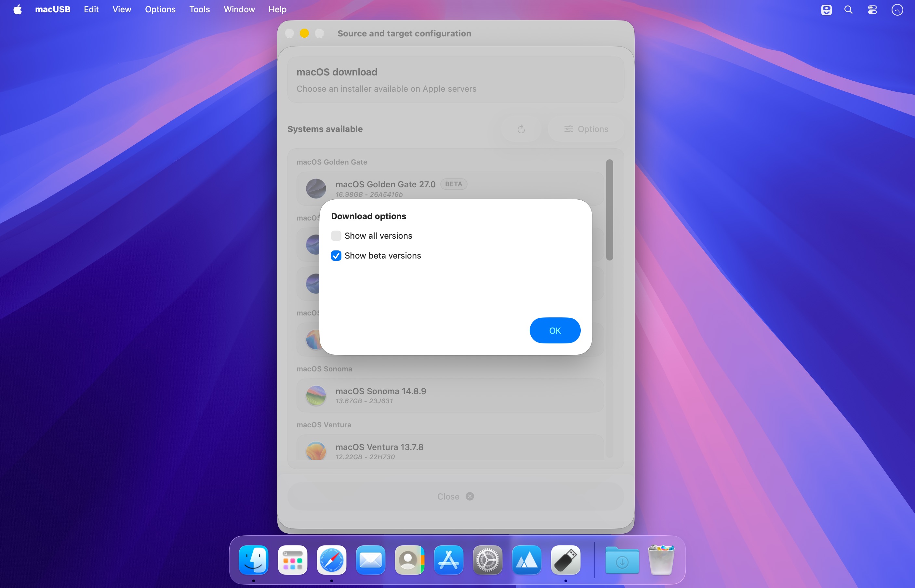Click "Choose an installer available on Apple servers"

[386, 88]
